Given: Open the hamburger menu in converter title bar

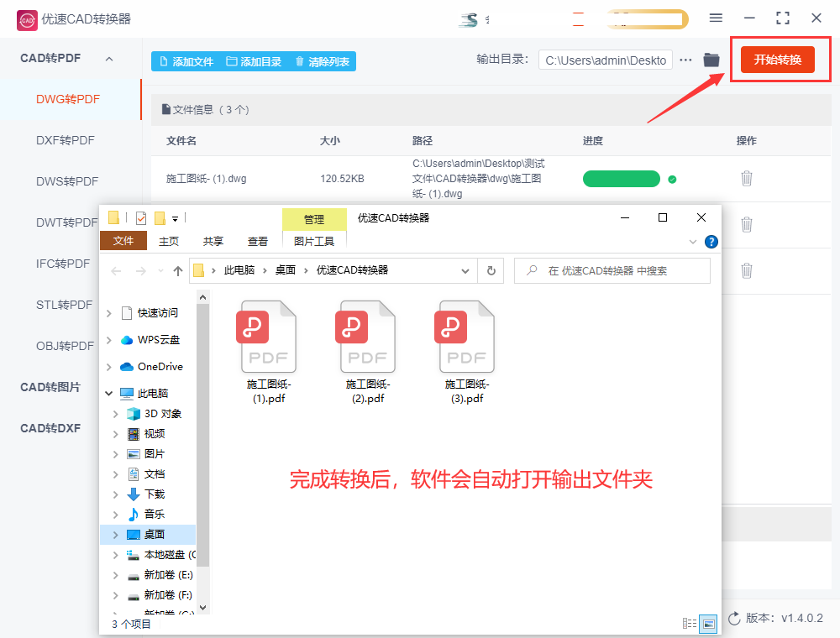Looking at the screenshot, I should click(716, 18).
